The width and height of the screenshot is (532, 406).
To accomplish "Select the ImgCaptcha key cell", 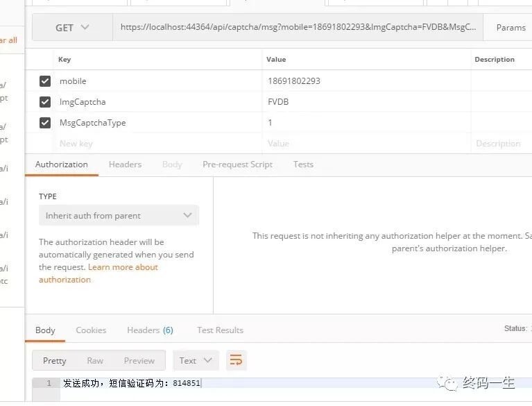I will (157, 102).
